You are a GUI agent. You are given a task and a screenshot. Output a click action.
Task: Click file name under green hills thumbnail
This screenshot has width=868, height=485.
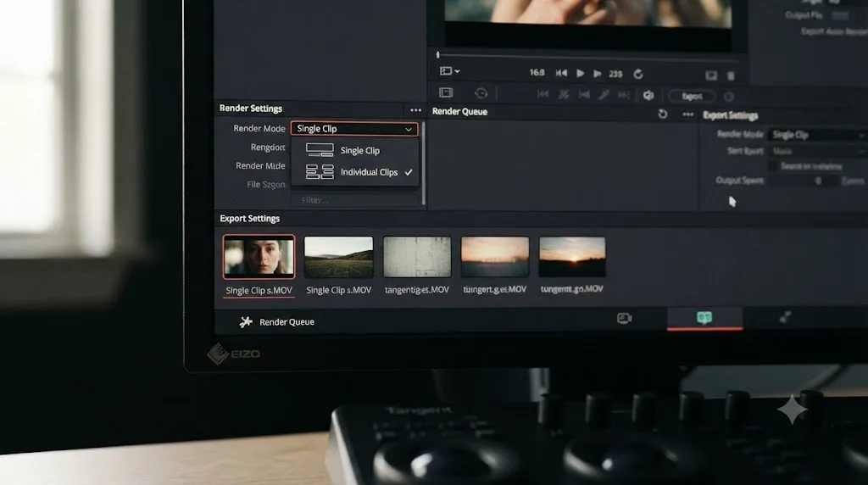tap(339, 290)
